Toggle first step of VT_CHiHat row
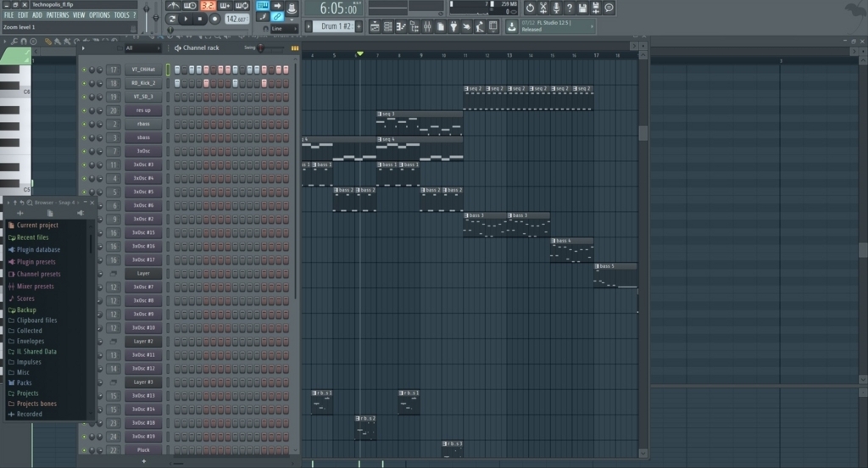 (177, 70)
